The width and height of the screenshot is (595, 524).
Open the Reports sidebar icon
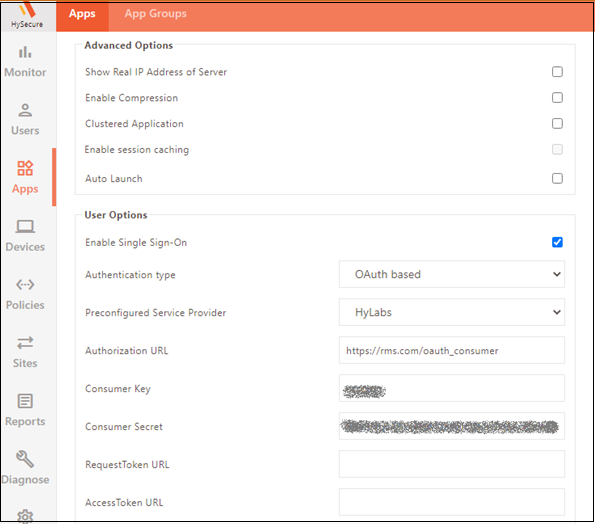(x=25, y=401)
